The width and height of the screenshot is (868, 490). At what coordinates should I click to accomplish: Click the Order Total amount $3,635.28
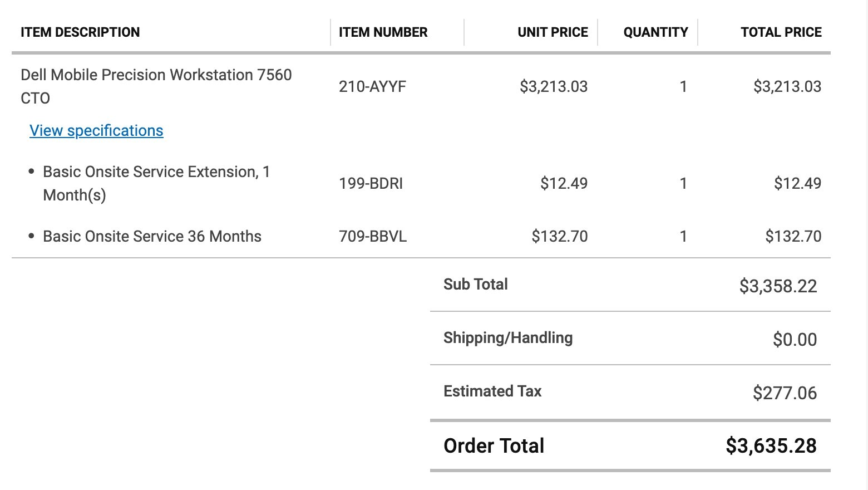771,445
